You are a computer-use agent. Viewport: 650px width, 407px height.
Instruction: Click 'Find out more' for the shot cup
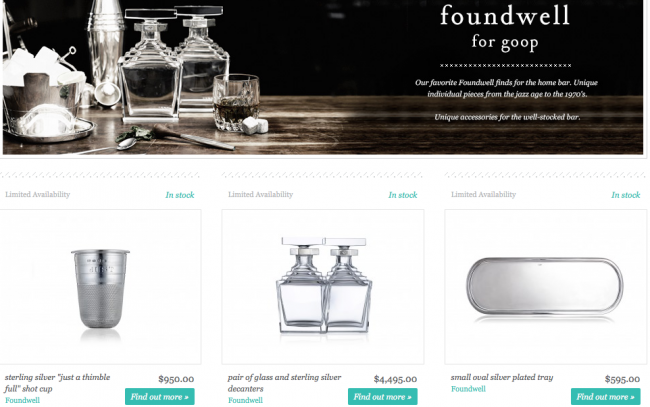tap(160, 397)
